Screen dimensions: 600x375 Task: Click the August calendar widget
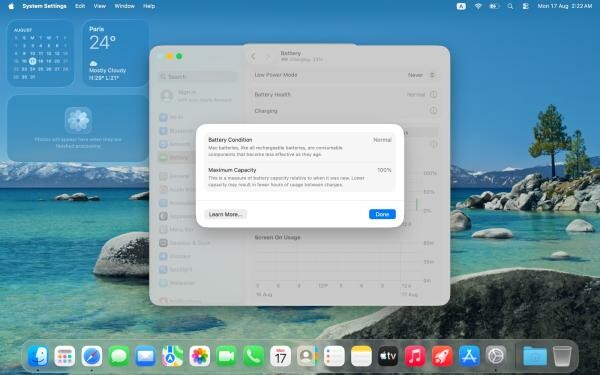pos(41,53)
